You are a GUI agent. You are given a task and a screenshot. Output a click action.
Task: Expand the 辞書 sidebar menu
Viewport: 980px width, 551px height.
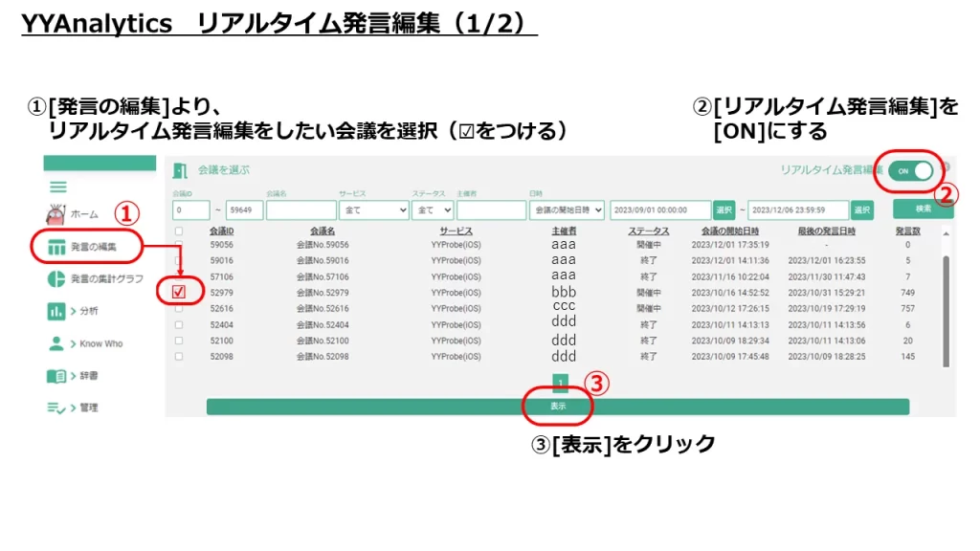(x=84, y=375)
